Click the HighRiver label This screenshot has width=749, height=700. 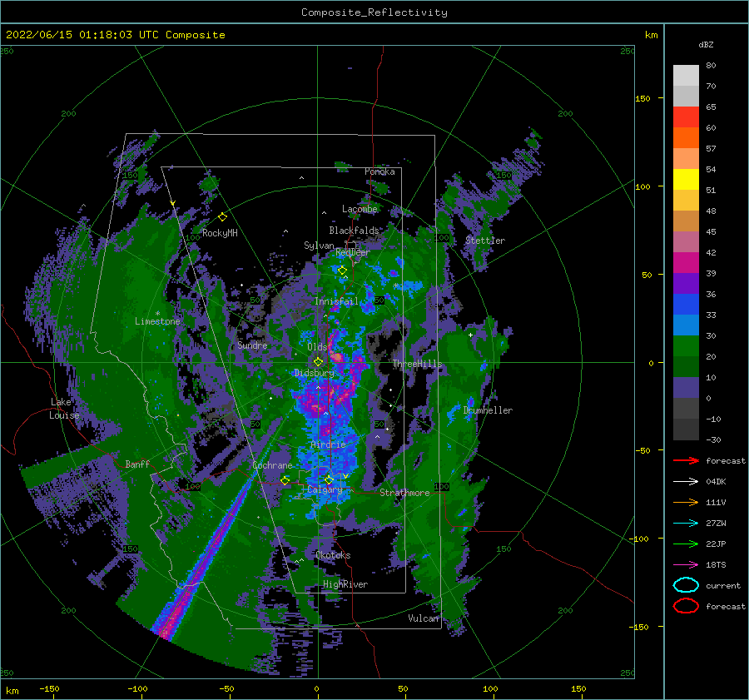345,584
